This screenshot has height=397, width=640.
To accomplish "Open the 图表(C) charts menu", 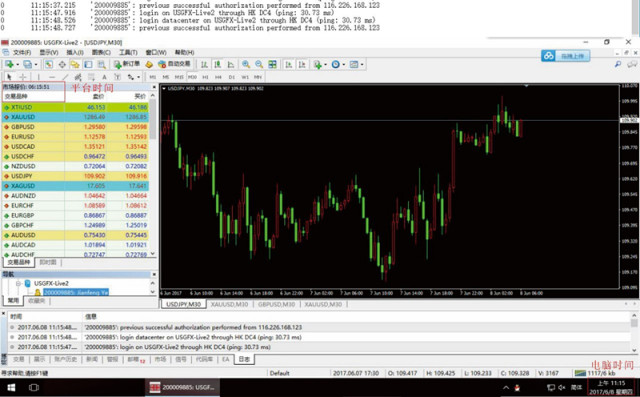I will pos(101,52).
